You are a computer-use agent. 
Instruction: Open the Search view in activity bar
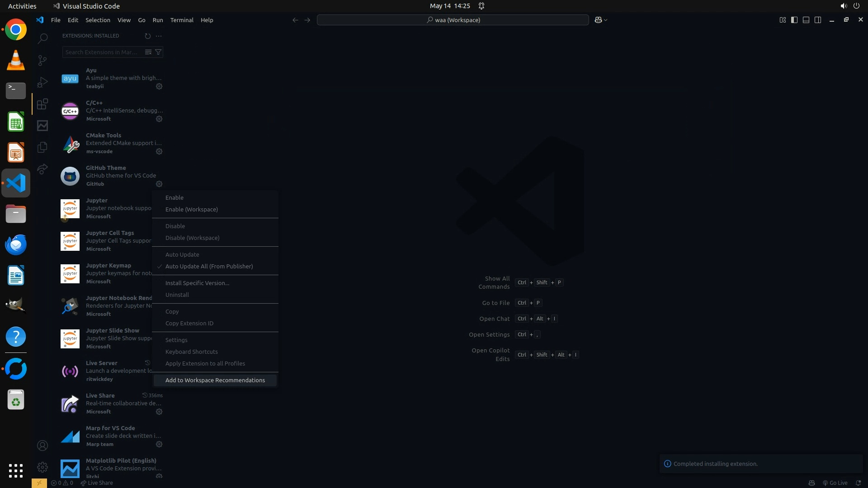42,38
